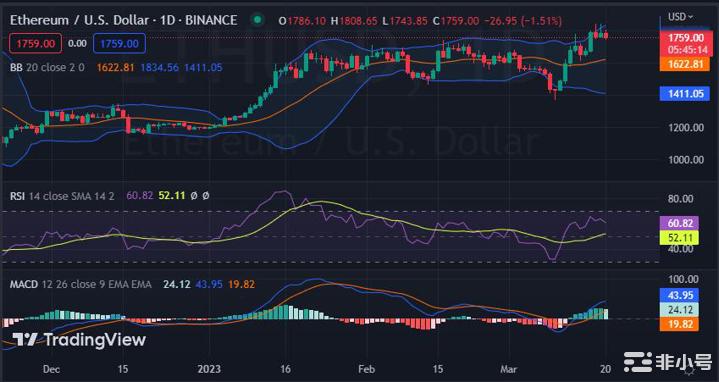The image size is (719, 382).
Task: Click the orange 1622.81 price axis tag
Action: click(x=686, y=64)
